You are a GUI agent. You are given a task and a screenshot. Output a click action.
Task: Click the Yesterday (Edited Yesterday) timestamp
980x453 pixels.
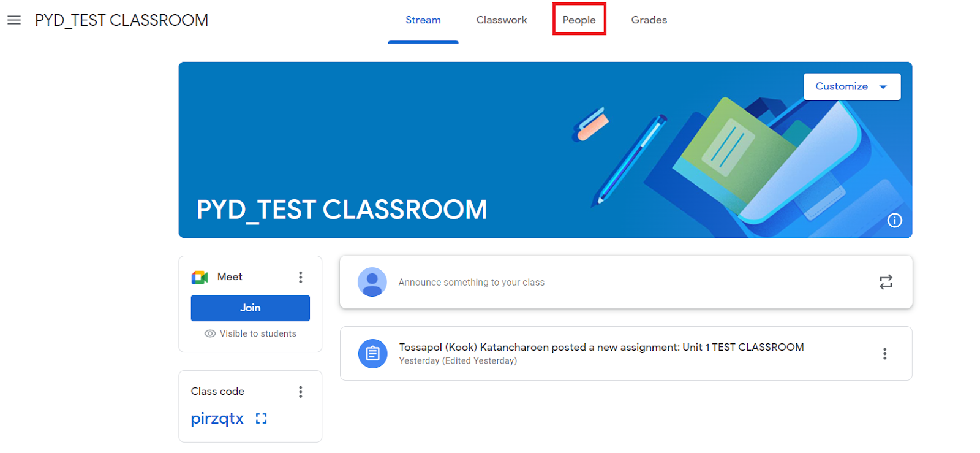(x=458, y=360)
